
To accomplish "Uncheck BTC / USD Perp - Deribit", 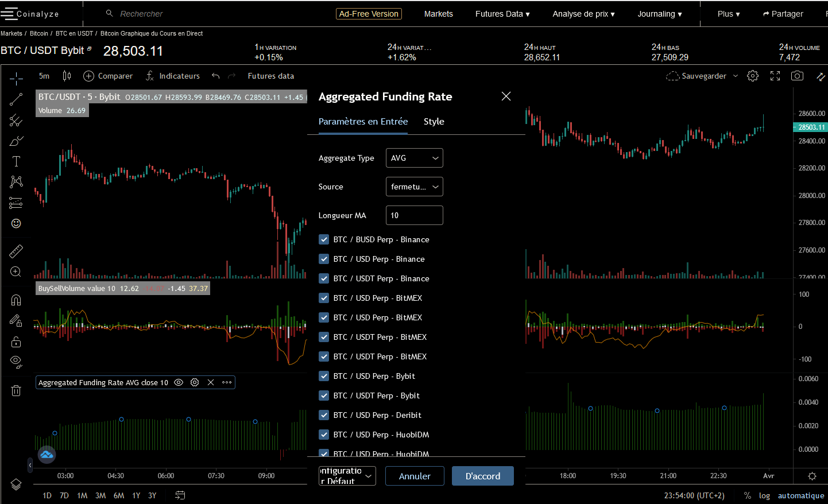I will 324,415.
